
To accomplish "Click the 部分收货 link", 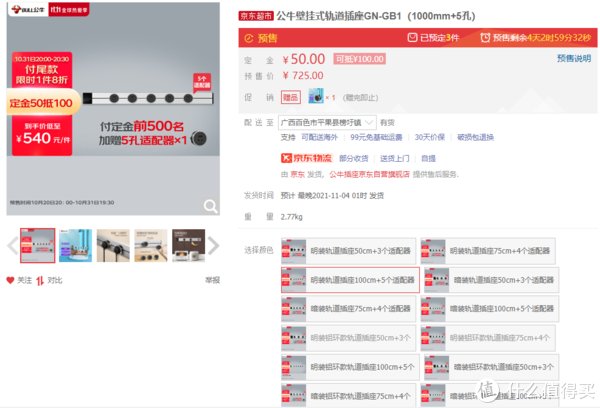I will point(354,158).
